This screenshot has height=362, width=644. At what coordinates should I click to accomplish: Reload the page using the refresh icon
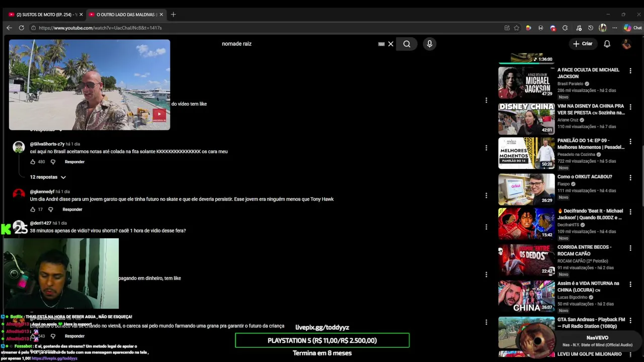coord(21,28)
